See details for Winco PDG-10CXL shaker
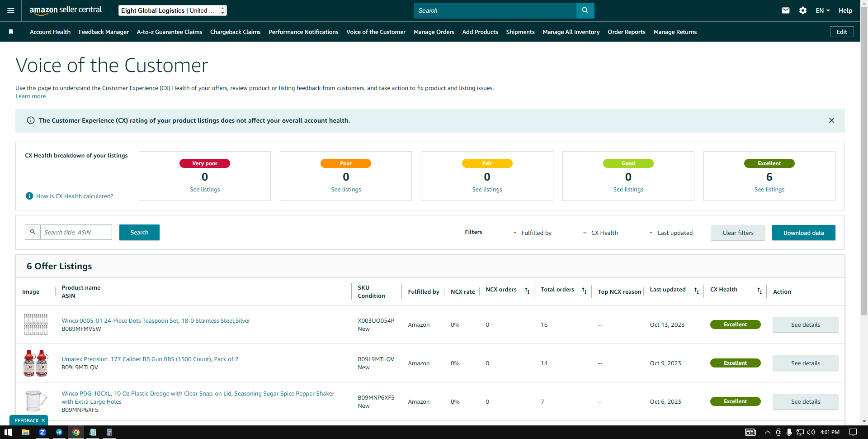This screenshot has height=439, width=868. click(805, 401)
